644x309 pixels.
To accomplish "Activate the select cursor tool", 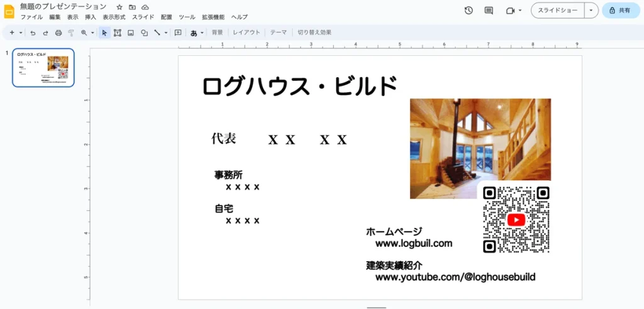I will 104,33.
